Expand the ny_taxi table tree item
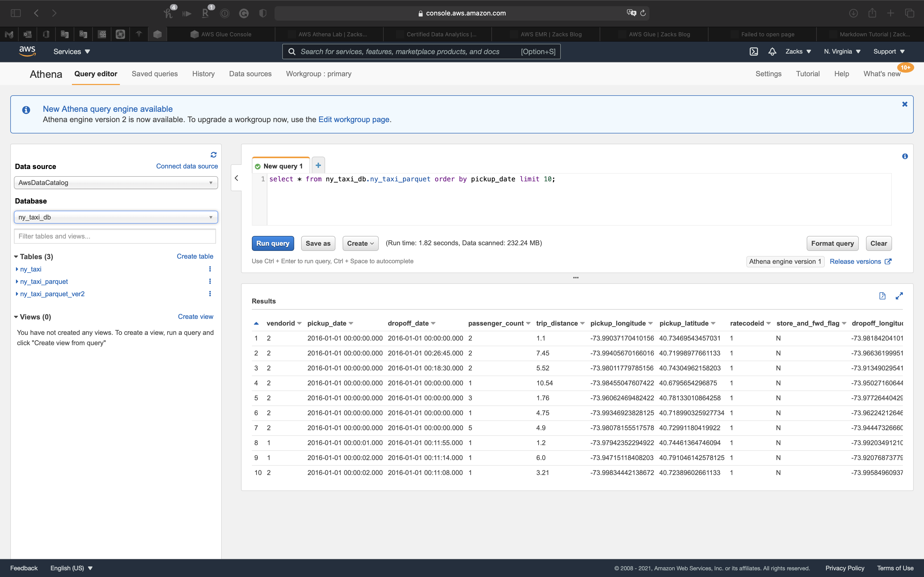 pos(17,269)
